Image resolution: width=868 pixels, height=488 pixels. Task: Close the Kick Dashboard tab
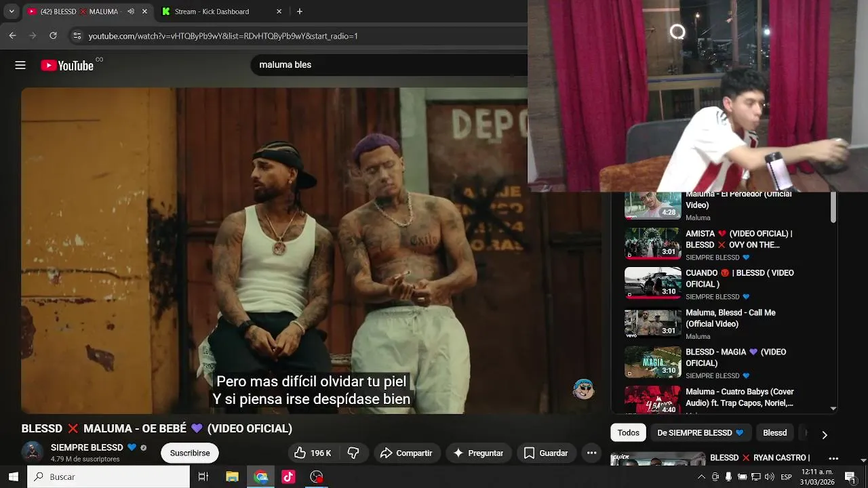coord(279,12)
